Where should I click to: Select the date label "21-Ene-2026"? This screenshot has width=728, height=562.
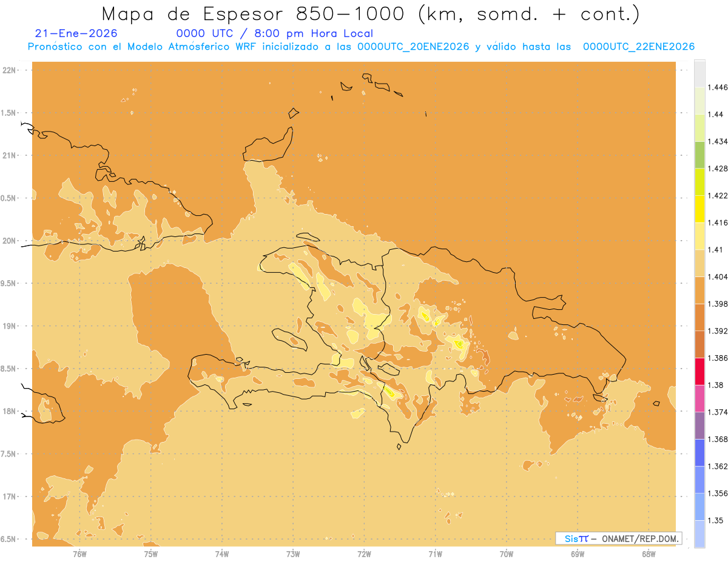coord(76,33)
